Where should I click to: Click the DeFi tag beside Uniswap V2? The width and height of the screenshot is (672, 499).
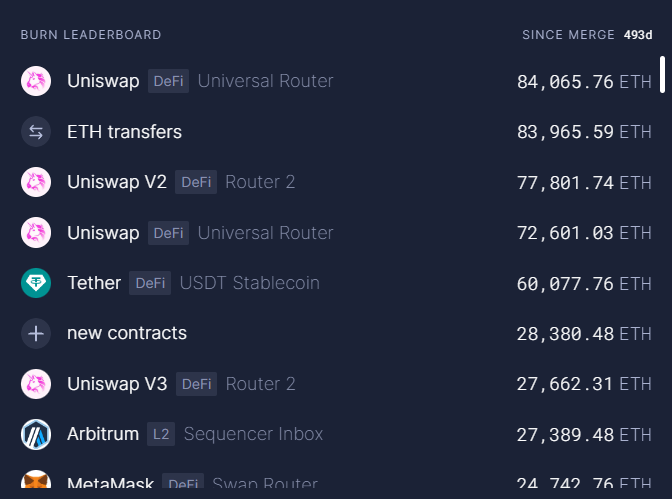click(x=196, y=182)
